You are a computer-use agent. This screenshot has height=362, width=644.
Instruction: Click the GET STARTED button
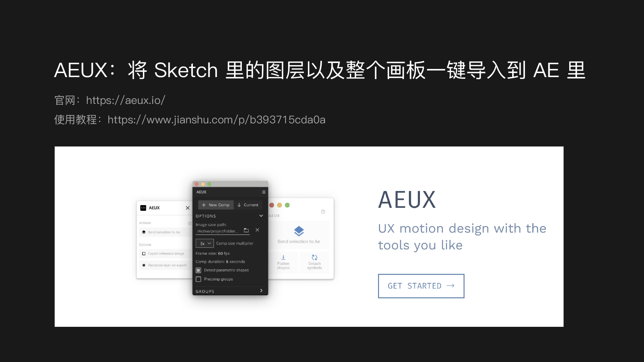[421, 286]
